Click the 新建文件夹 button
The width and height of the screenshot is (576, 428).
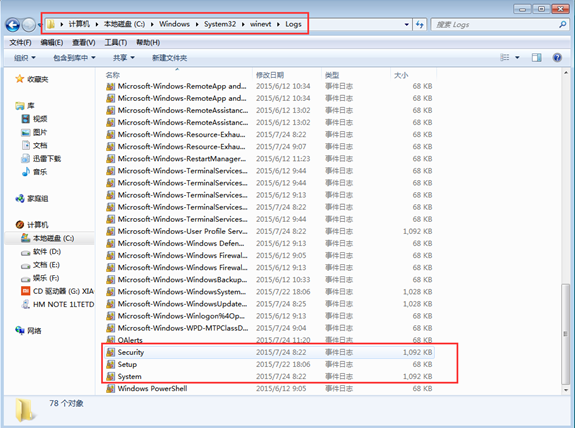point(169,58)
